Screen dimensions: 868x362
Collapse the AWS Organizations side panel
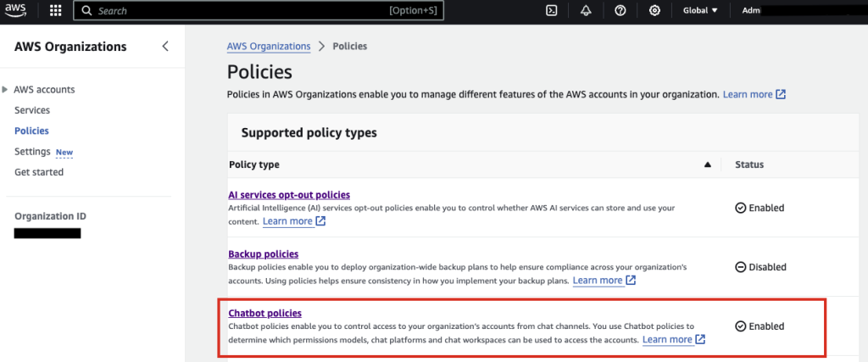point(165,47)
